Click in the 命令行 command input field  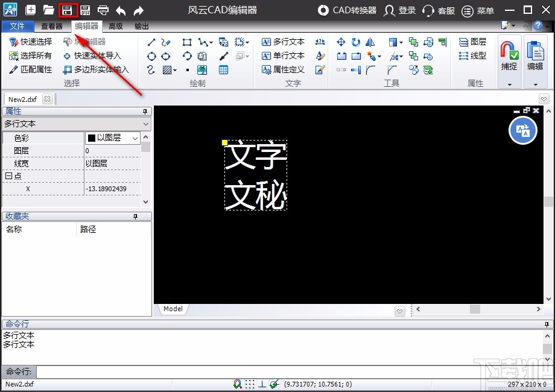pos(294,372)
